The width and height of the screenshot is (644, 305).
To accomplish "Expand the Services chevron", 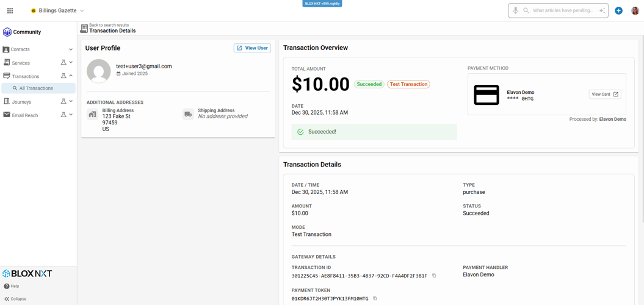I will (x=71, y=62).
